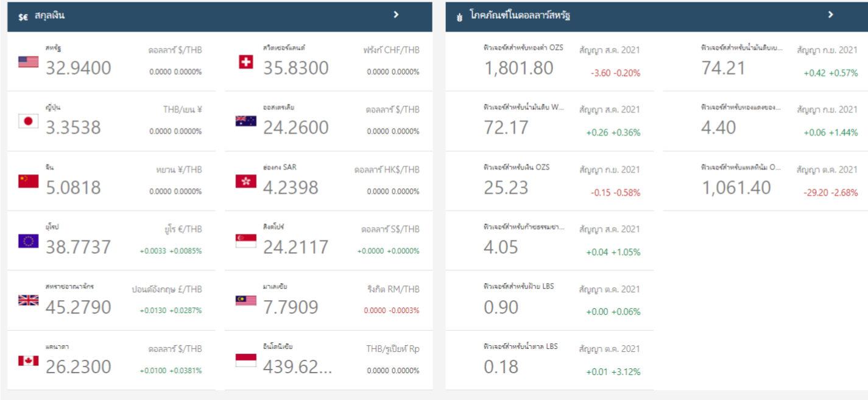Expand the currencies panel header arrow

point(396,15)
